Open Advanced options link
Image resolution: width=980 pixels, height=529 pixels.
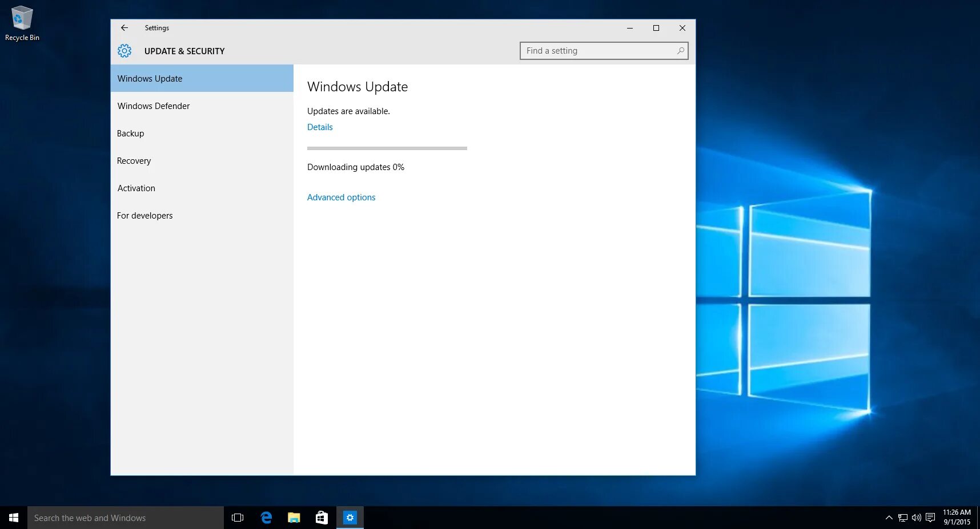(342, 197)
